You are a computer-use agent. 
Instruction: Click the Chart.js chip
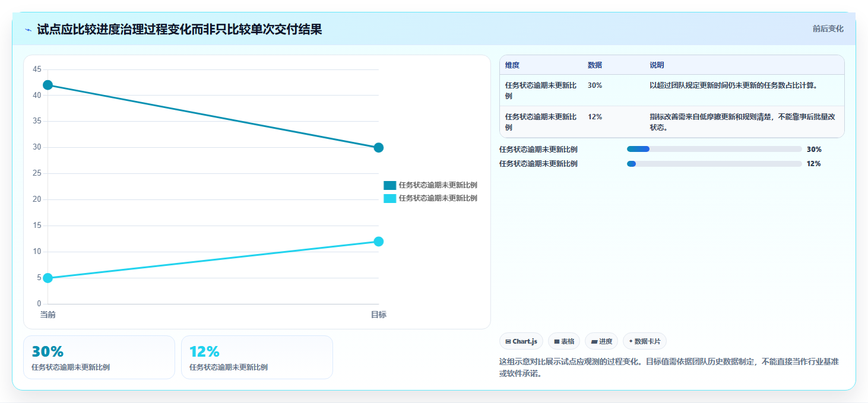[x=521, y=341]
